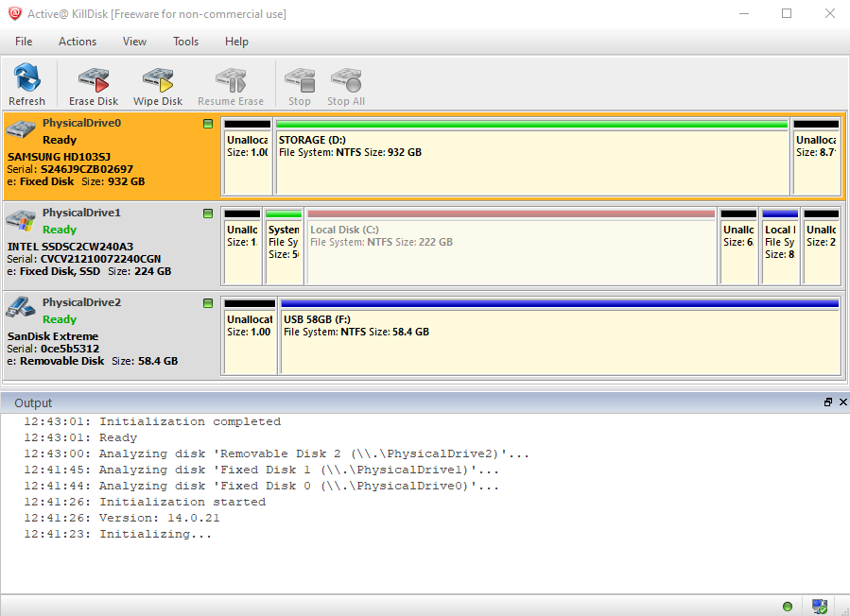Image resolution: width=850 pixels, height=616 pixels.
Task: Click the log line analyzing Fixed Disk 1
Action: click(261, 470)
